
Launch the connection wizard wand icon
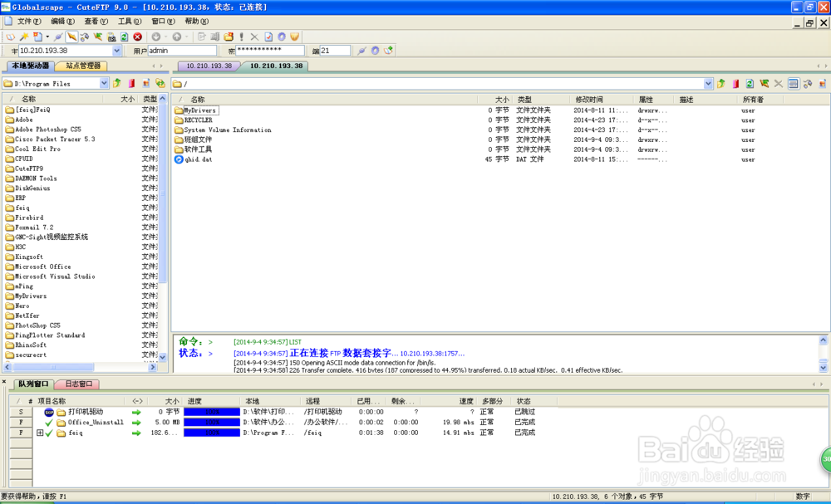(x=24, y=37)
